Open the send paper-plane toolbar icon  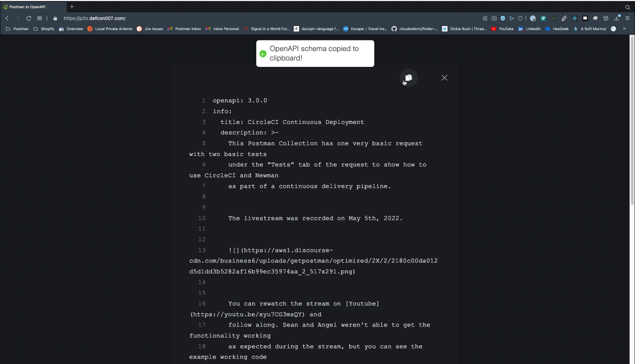point(511,18)
